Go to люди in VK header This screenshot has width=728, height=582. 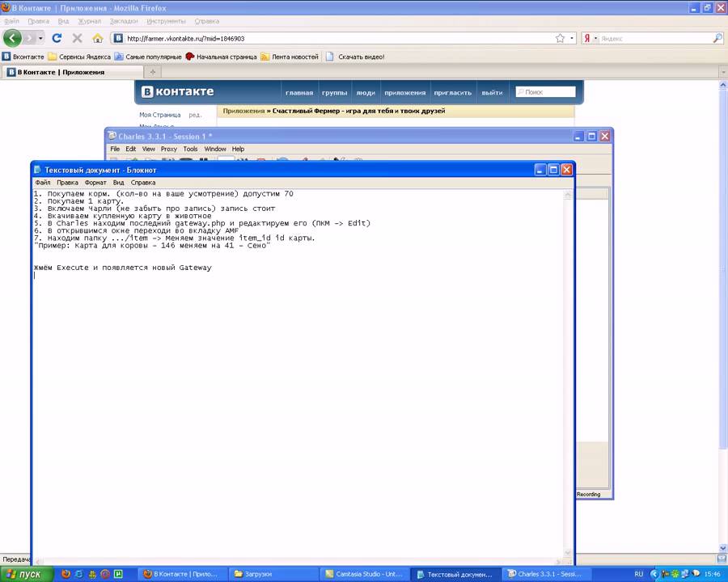(x=366, y=92)
